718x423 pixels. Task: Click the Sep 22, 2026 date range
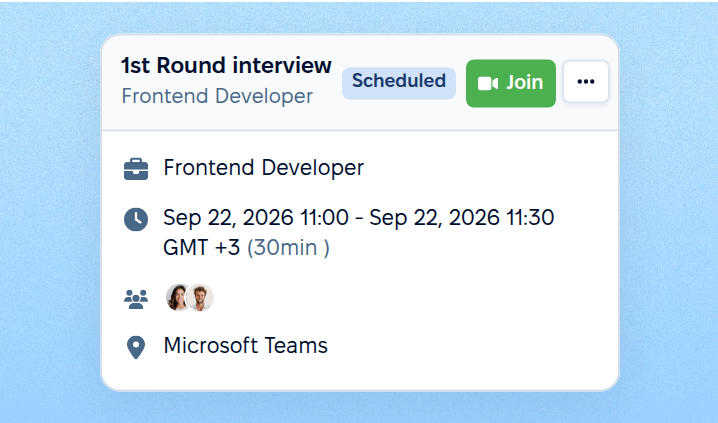[x=359, y=217]
